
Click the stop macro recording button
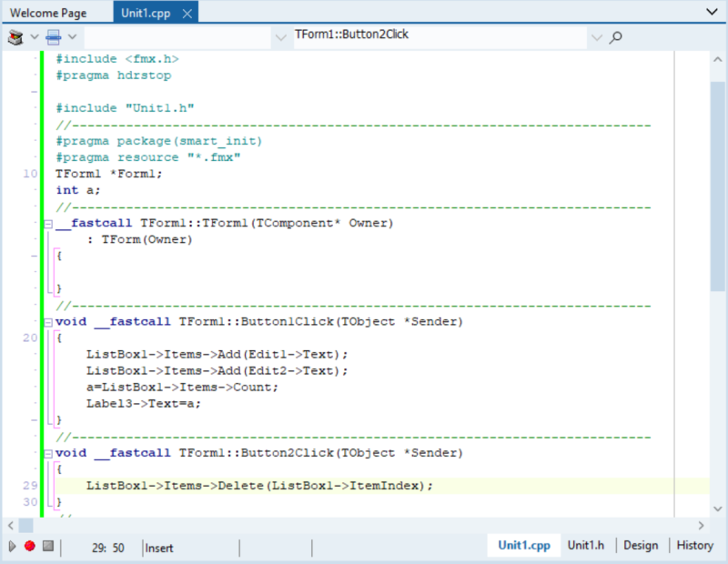[48, 546]
